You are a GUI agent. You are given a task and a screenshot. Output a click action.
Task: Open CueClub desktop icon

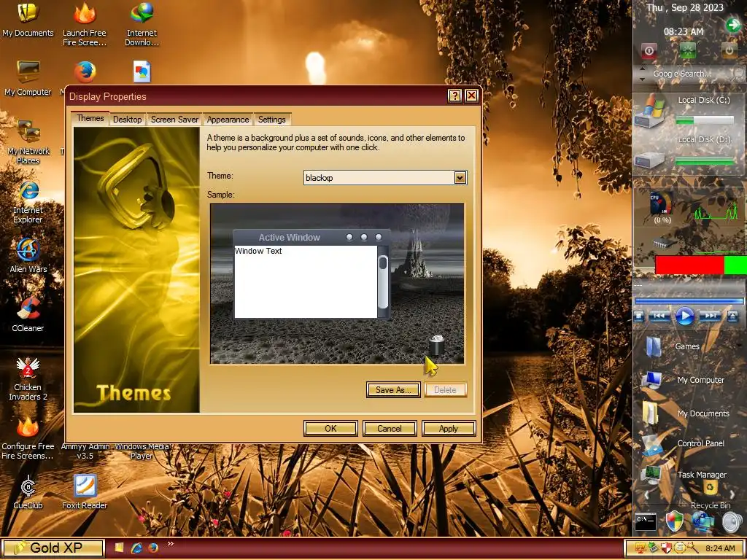click(28, 492)
